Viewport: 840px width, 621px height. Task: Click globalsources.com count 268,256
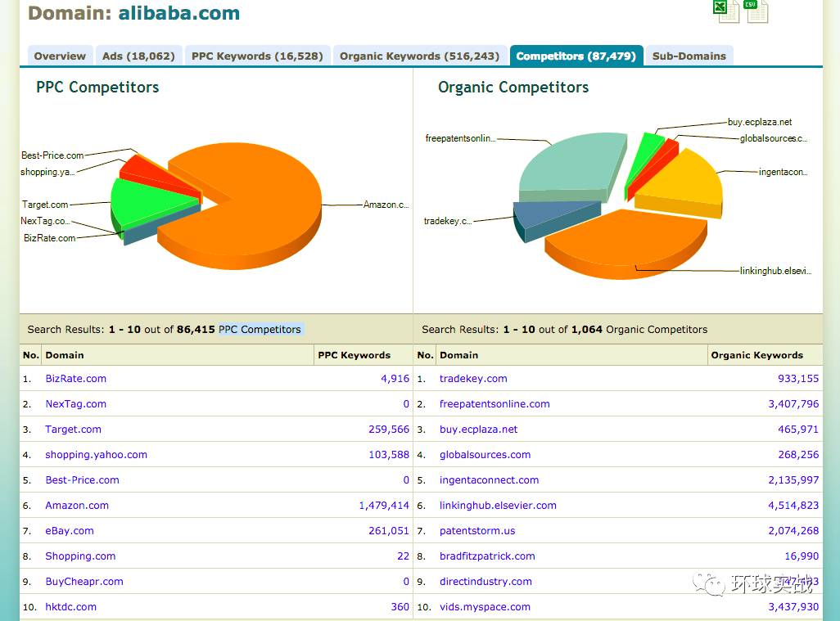coord(798,455)
